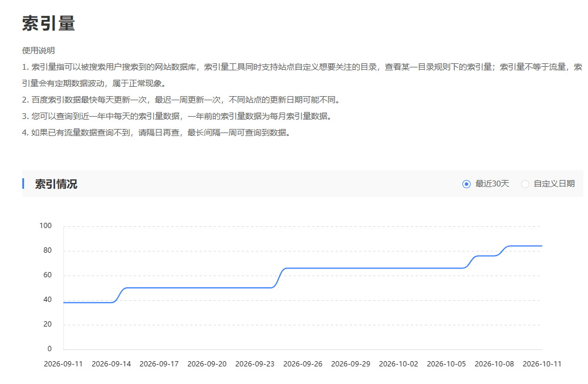Click the y-axis value 20
Screen dimensions: 588x384
coord(48,324)
